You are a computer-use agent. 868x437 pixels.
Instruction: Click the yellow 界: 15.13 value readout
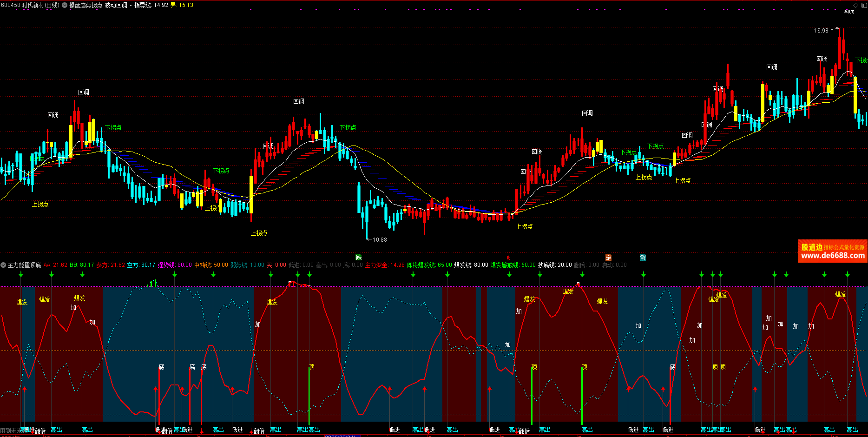coord(182,5)
